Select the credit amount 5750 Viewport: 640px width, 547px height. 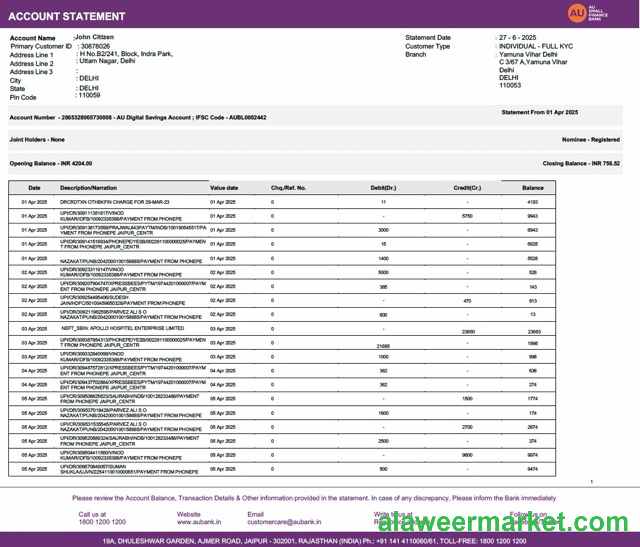coord(467,216)
